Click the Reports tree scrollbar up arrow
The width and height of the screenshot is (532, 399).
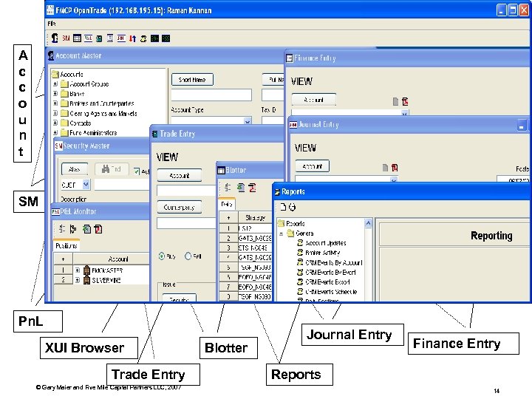[368, 222]
